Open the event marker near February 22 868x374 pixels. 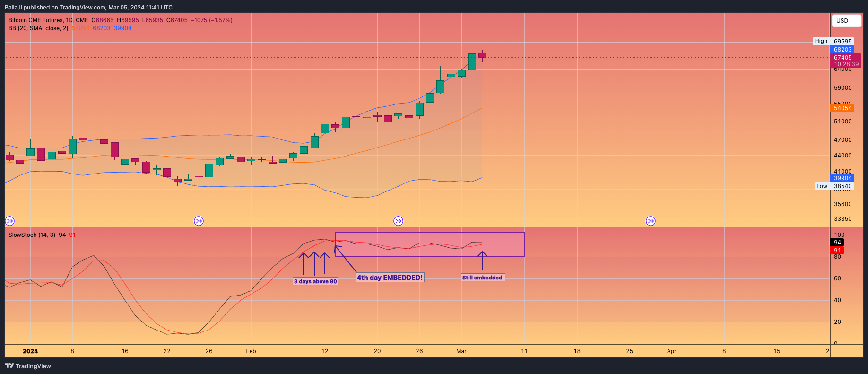click(399, 221)
